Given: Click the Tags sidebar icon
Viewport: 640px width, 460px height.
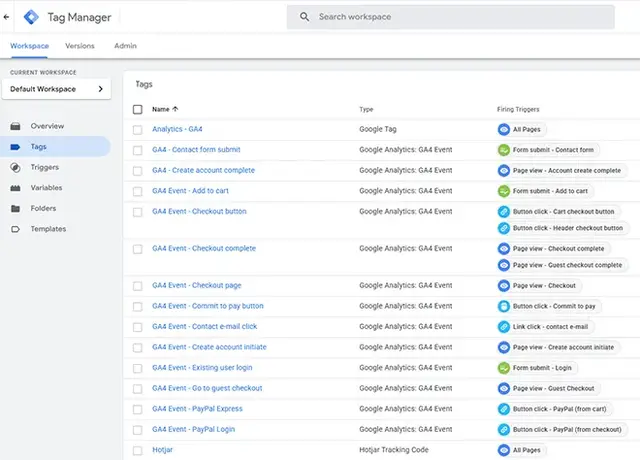Looking at the screenshot, I should tap(15, 147).
